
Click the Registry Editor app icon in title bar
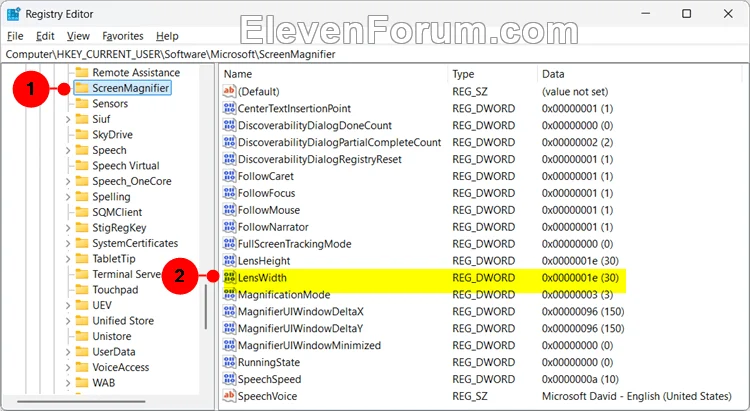pos(13,14)
